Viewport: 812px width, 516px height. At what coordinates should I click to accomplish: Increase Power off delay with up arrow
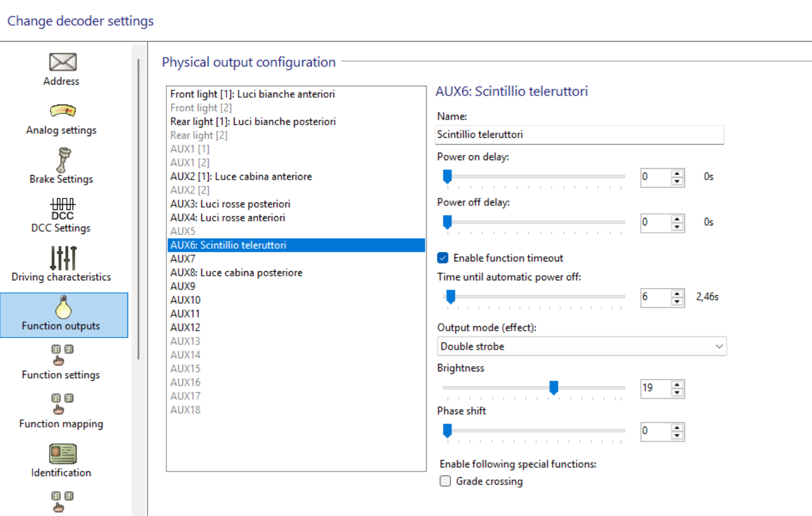[677, 219]
